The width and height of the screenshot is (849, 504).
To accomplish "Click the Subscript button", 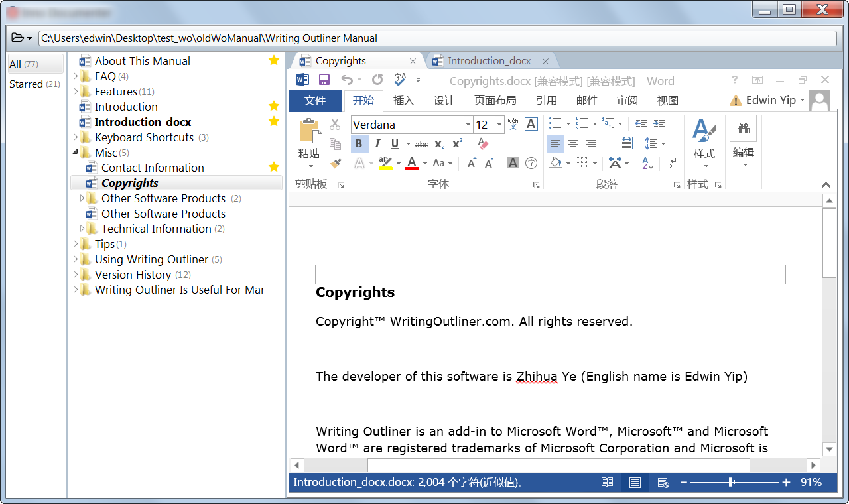I will (x=440, y=144).
